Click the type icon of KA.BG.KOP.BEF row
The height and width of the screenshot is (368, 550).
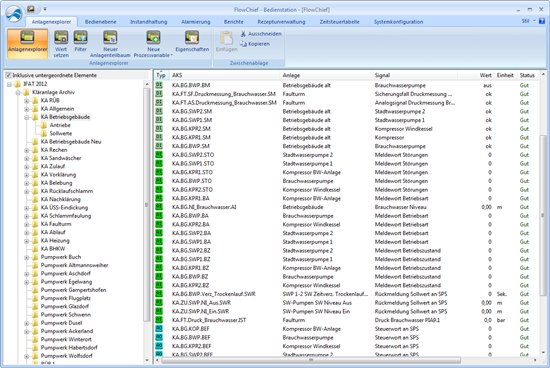point(159,328)
